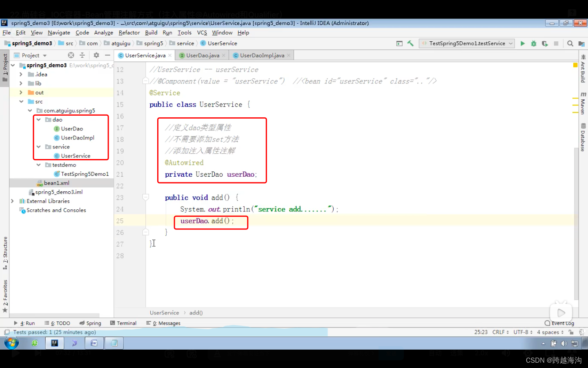Expand the lib folder
Image resolution: width=588 pixels, height=368 pixels.
[x=21, y=83]
